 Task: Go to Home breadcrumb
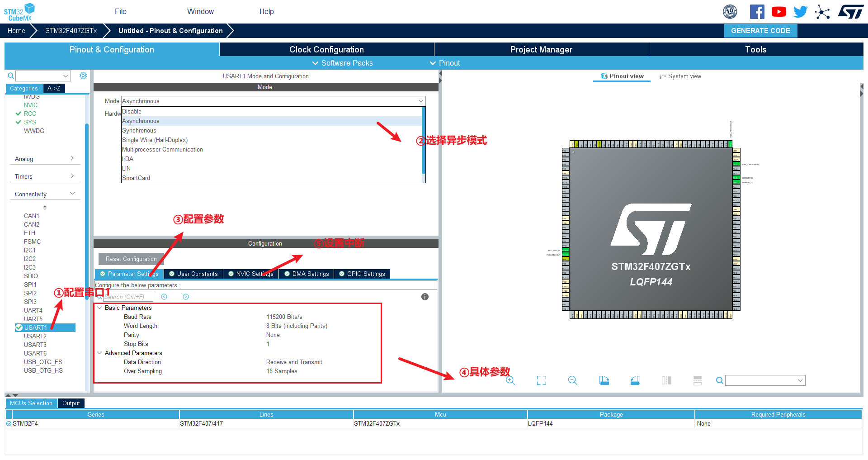[x=16, y=31]
